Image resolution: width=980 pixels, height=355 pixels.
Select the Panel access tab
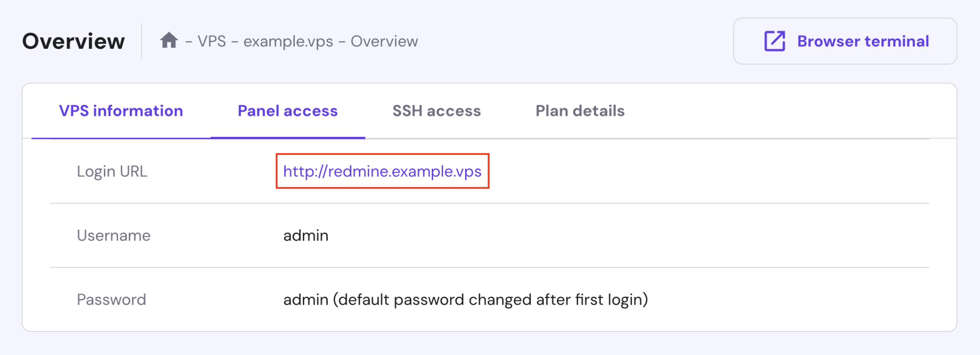pos(288,111)
